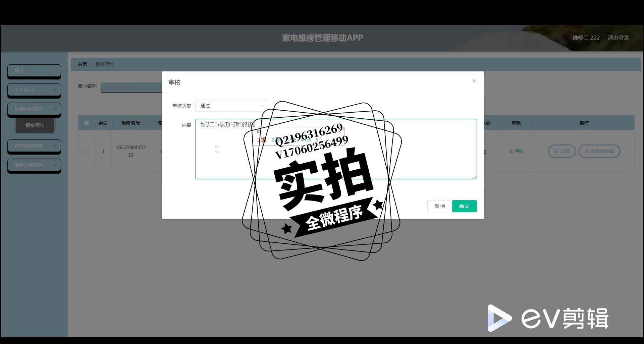
Task: Click the 索引 column header
Action: 103,123
